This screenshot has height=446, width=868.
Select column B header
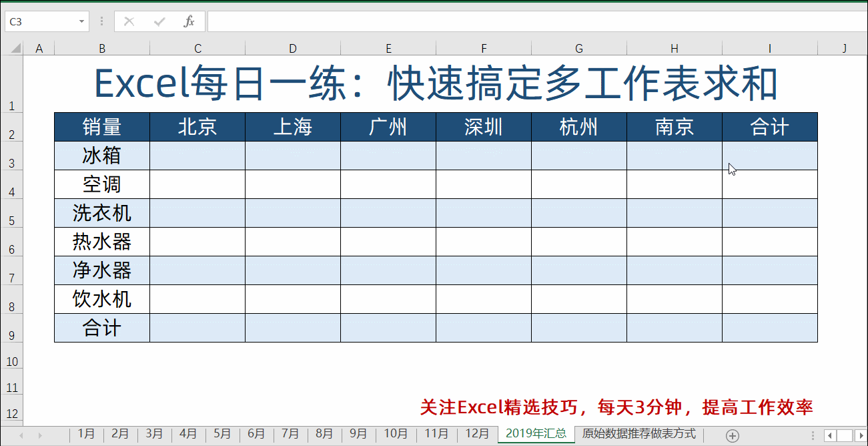click(102, 48)
